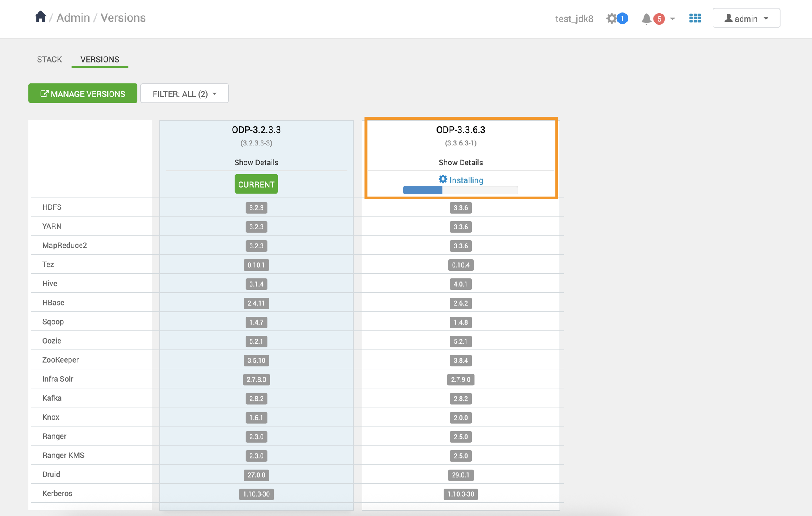Click the blue operations count badge
The height and width of the screenshot is (516, 812).
pos(622,19)
